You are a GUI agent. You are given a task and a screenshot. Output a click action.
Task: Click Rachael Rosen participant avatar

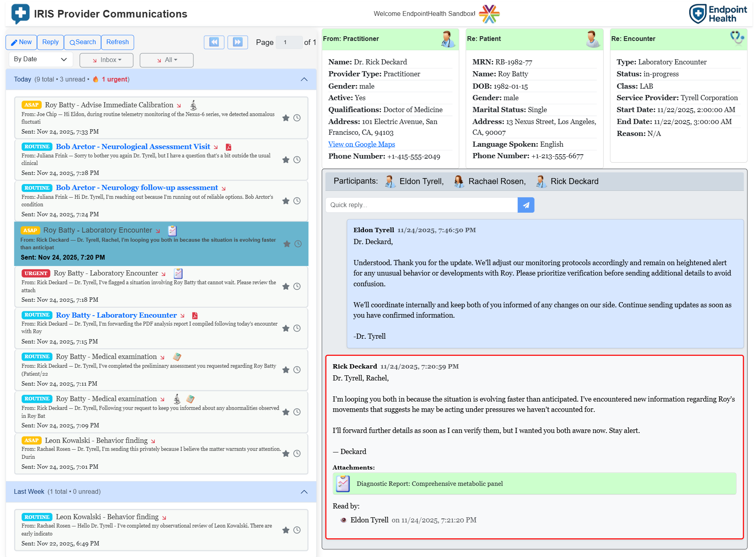point(459,181)
